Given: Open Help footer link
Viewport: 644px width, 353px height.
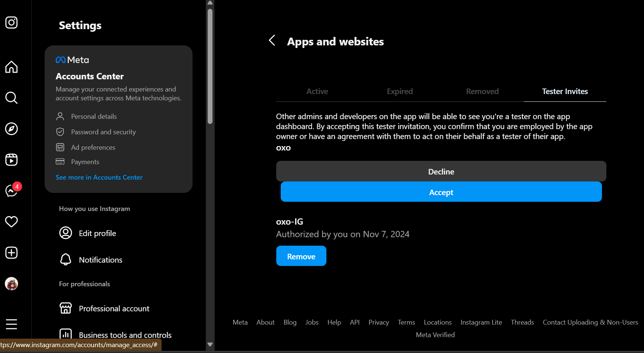Looking at the screenshot, I should point(334,322).
